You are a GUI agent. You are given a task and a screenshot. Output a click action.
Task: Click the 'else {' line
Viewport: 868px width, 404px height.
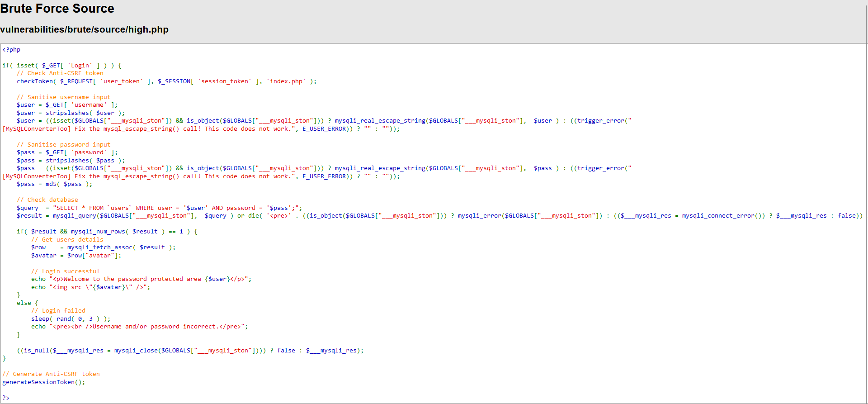pos(28,303)
